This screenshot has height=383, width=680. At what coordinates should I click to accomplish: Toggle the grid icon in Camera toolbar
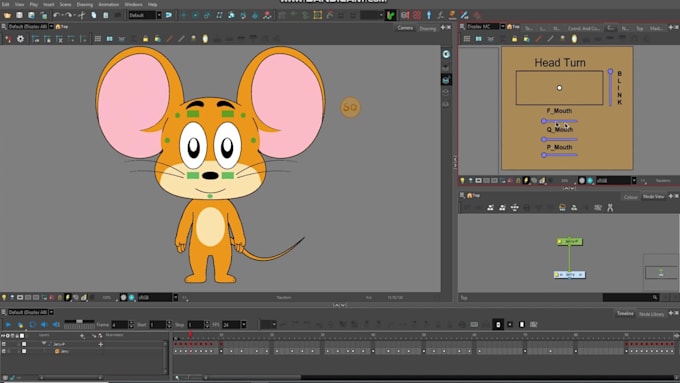point(98,39)
